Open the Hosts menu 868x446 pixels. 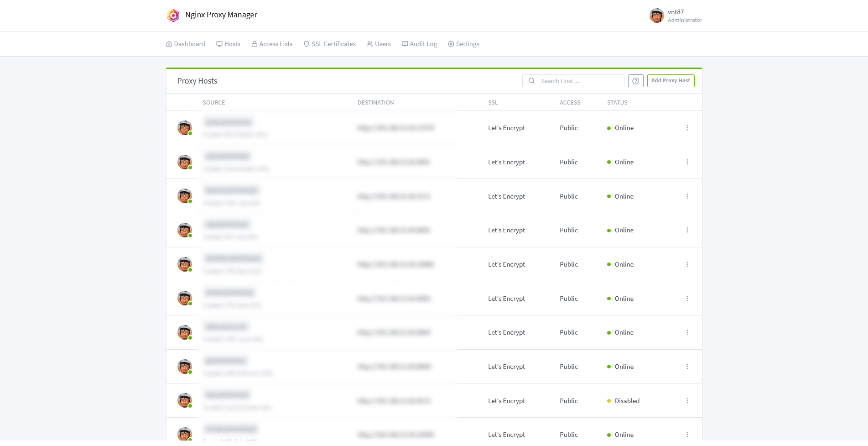point(229,44)
